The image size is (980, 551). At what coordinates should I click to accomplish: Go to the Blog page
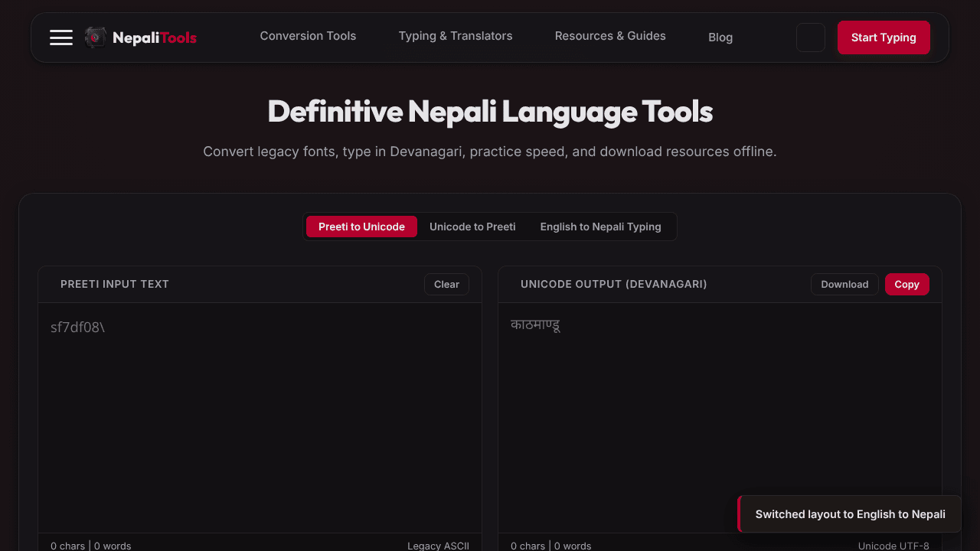click(720, 37)
